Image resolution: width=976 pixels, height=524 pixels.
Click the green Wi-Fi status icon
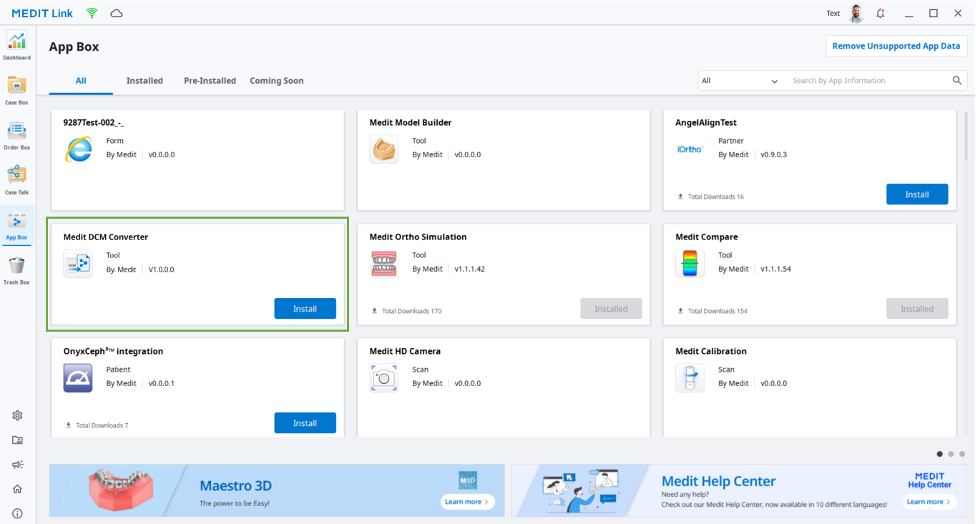(92, 13)
